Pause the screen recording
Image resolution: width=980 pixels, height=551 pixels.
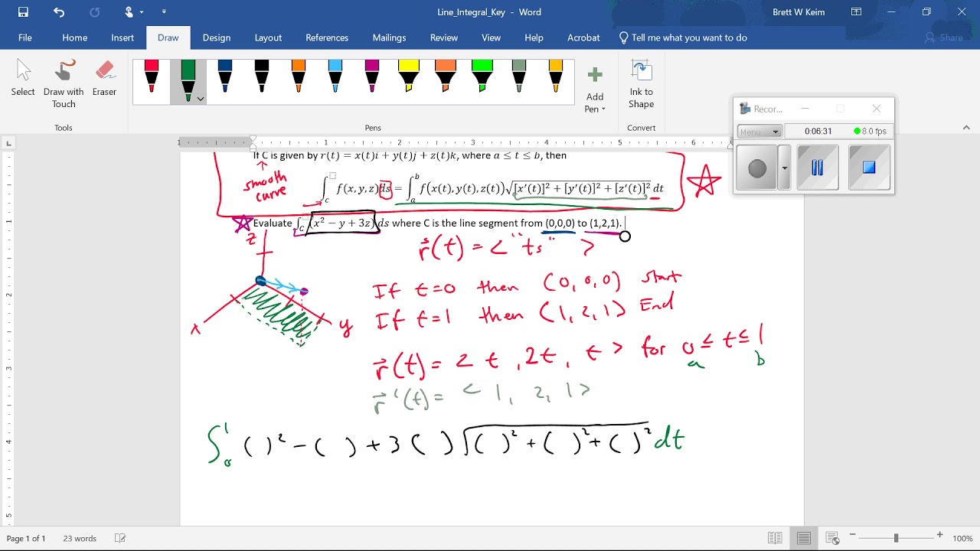tap(817, 168)
